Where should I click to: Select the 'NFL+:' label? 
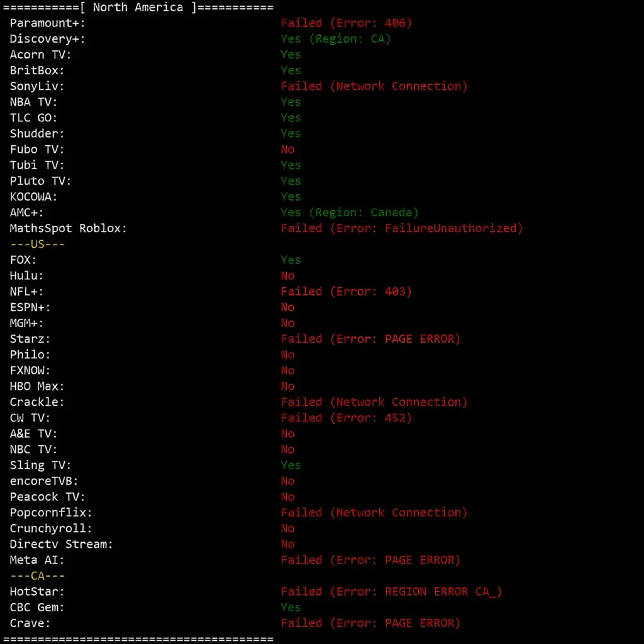click(x=26, y=292)
